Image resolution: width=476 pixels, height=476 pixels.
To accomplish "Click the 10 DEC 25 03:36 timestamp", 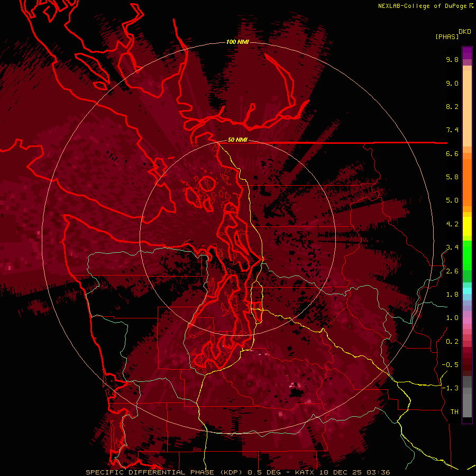I will pos(354,472).
